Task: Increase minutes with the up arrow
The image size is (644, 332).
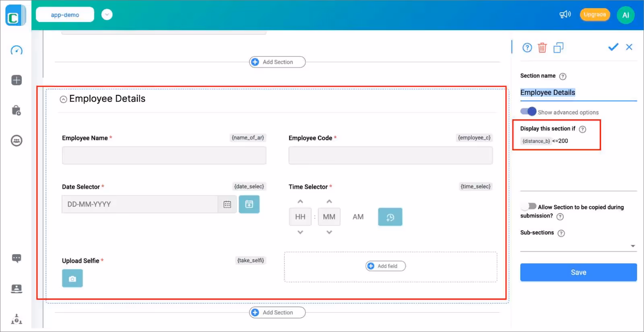Action: (x=329, y=201)
